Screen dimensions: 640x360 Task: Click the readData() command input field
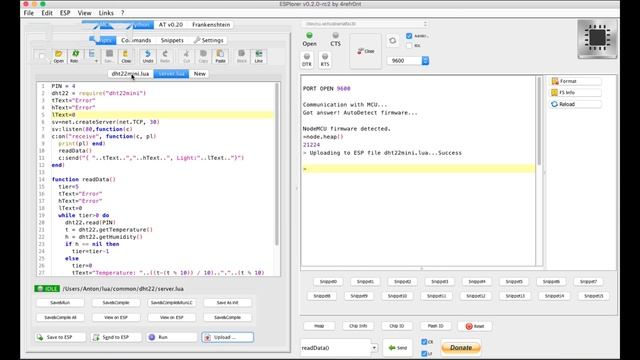point(336,348)
